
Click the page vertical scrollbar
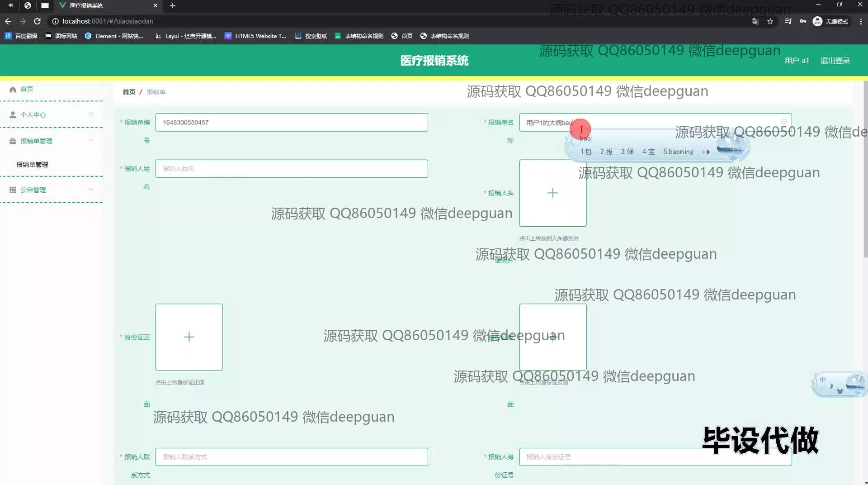tap(865, 170)
